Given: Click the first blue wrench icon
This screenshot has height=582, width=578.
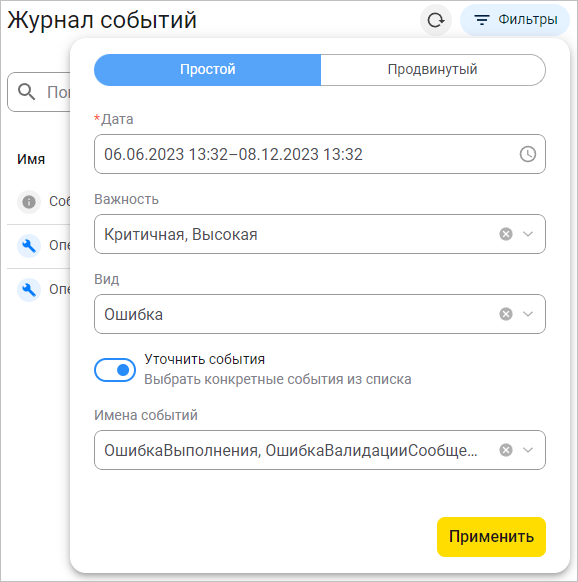Looking at the screenshot, I should point(29,246).
